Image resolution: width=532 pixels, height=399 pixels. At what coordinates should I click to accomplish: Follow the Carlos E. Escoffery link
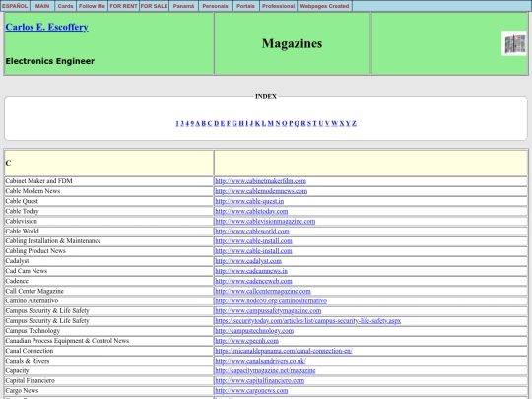pos(47,27)
